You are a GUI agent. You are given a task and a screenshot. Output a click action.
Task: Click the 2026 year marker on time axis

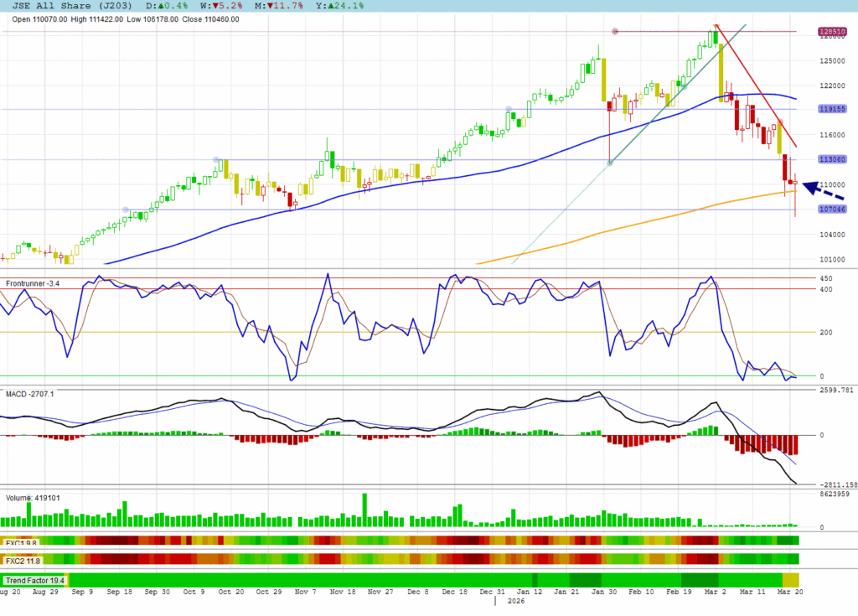click(515, 600)
